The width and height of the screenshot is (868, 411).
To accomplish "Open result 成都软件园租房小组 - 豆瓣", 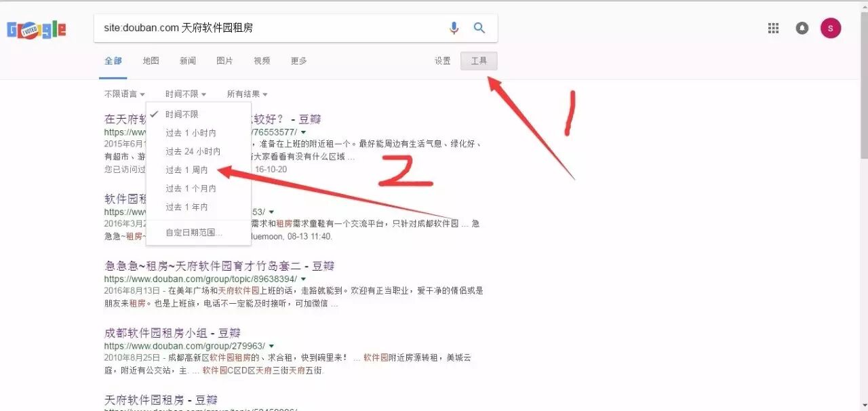I will pos(172,333).
